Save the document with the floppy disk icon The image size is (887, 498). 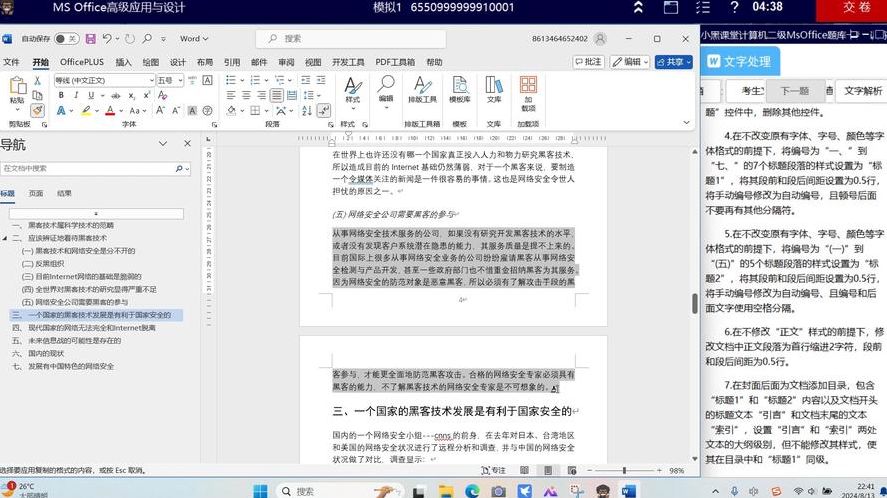(x=91, y=38)
